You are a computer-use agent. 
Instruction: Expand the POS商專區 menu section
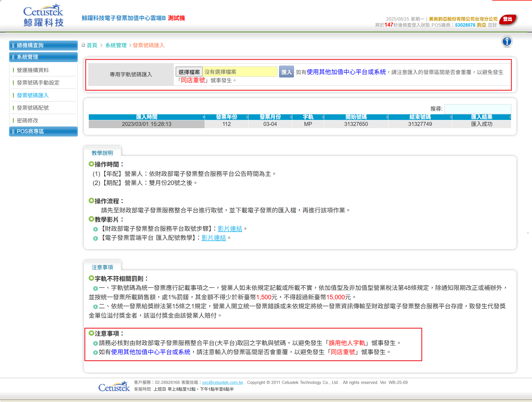[x=43, y=132]
